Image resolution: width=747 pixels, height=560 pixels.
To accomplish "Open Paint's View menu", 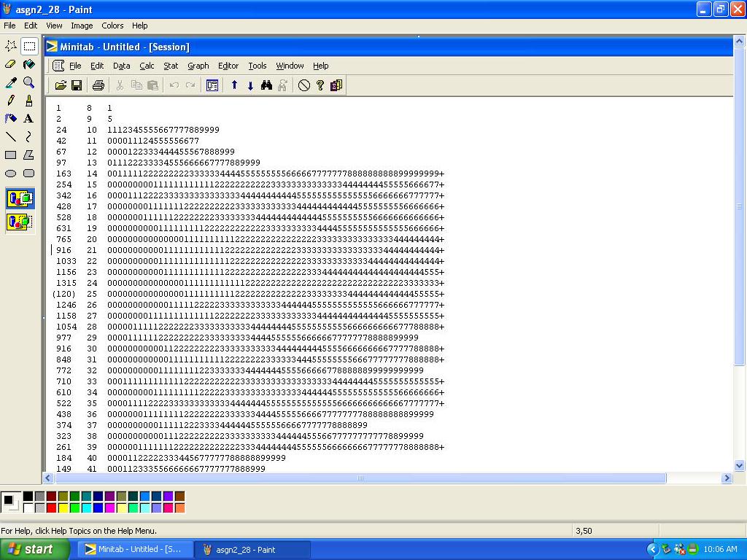I will [x=54, y=26].
